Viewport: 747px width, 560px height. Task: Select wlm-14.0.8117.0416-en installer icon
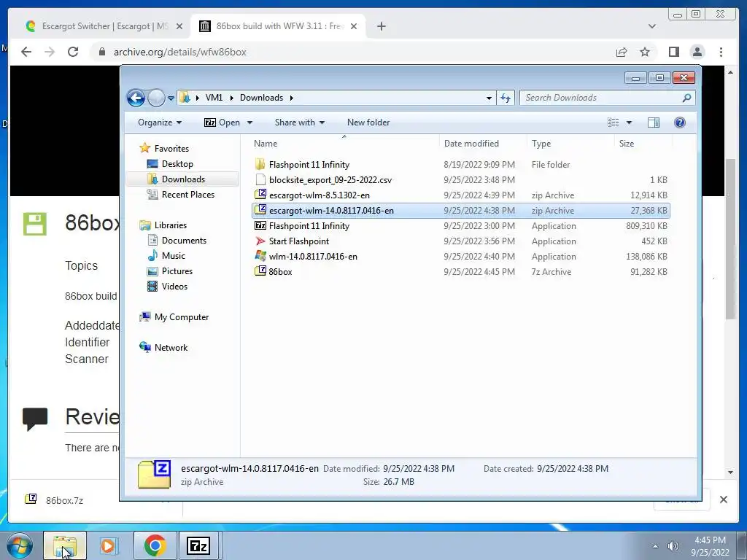click(x=260, y=256)
